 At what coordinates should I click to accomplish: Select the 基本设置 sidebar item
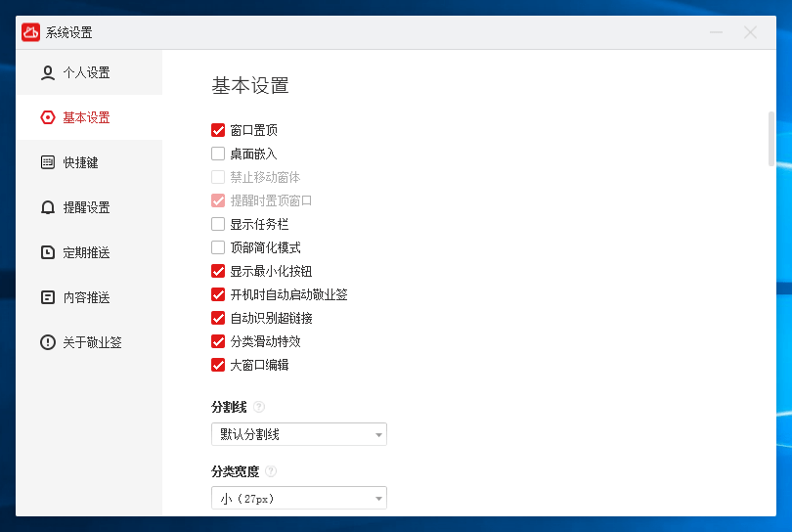(x=89, y=117)
